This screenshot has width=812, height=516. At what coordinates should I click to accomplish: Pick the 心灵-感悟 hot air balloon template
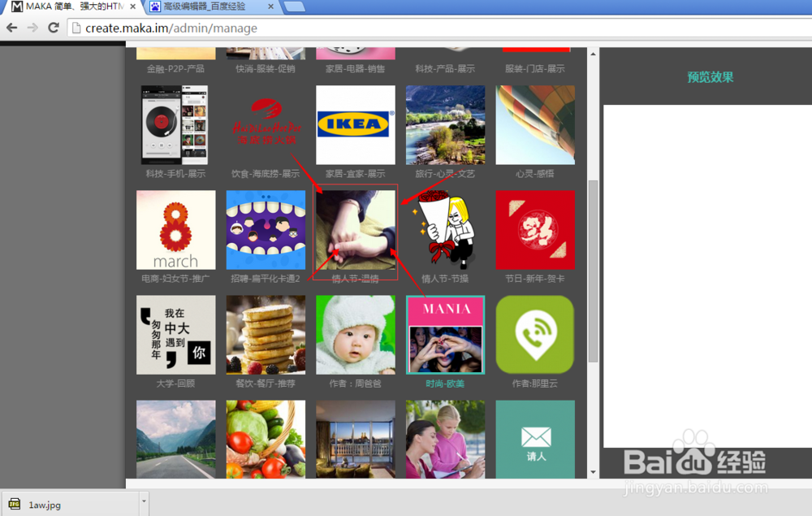tap(535, 125)
